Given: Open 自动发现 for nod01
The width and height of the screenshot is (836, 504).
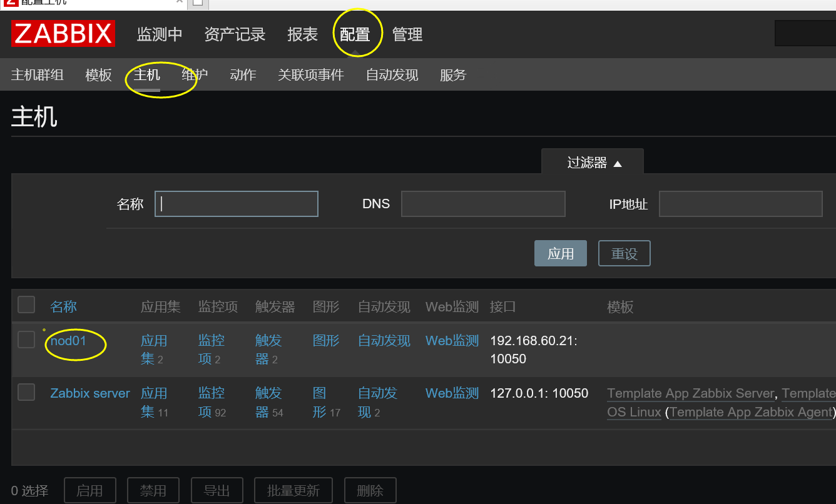Looking at the screenshot, I should click(384, 341).
